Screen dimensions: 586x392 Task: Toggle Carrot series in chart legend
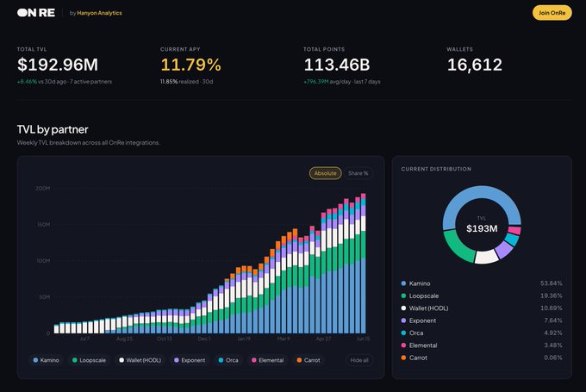coord(309,360)
